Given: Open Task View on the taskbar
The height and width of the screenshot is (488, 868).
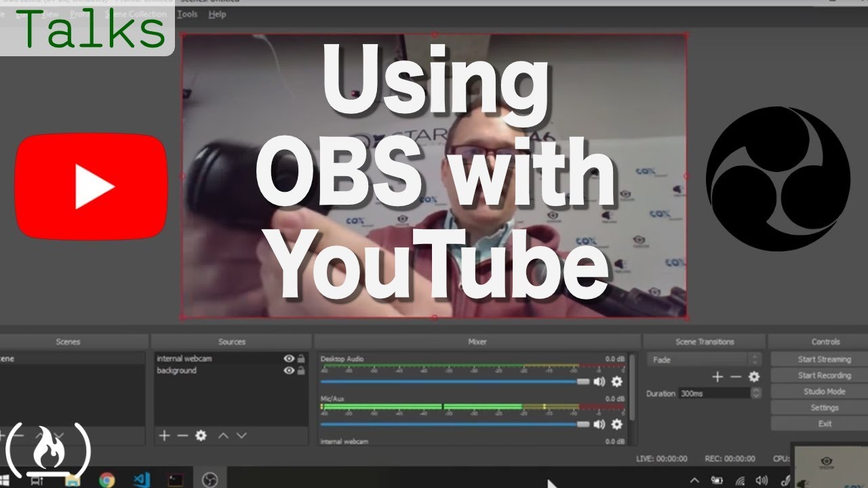Looking at the screenshot, I should pos(37,481).
